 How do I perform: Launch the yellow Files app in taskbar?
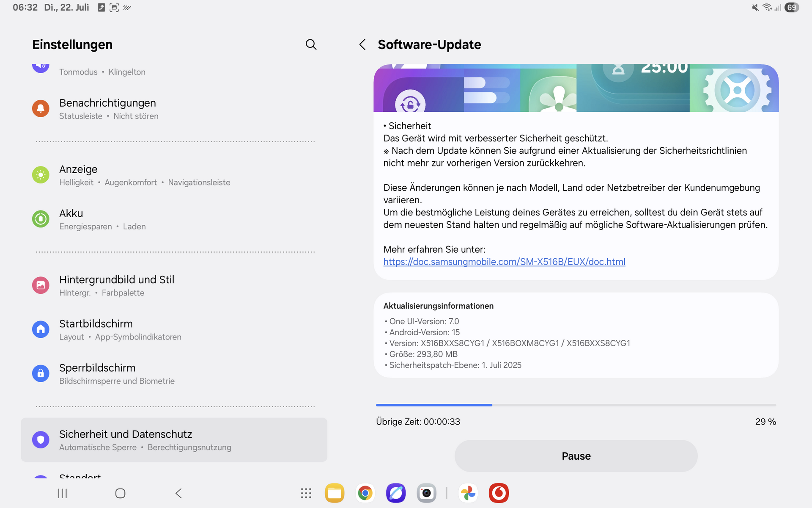point(335,493)
